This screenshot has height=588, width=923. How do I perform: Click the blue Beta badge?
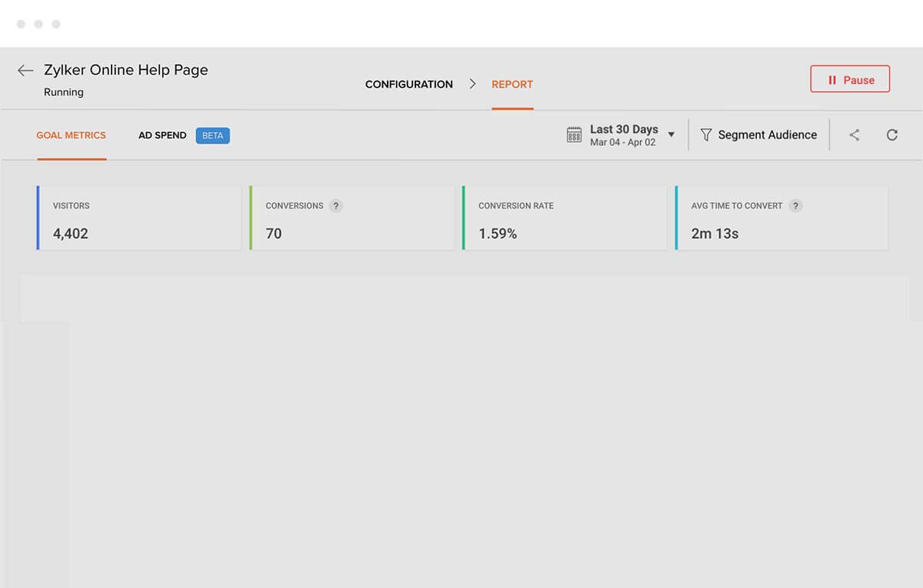pos(212,135)
